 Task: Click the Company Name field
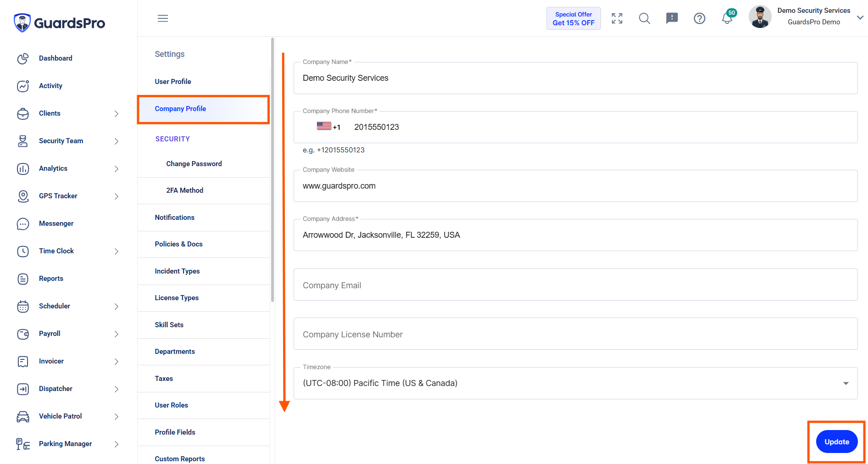click(575, 78)
